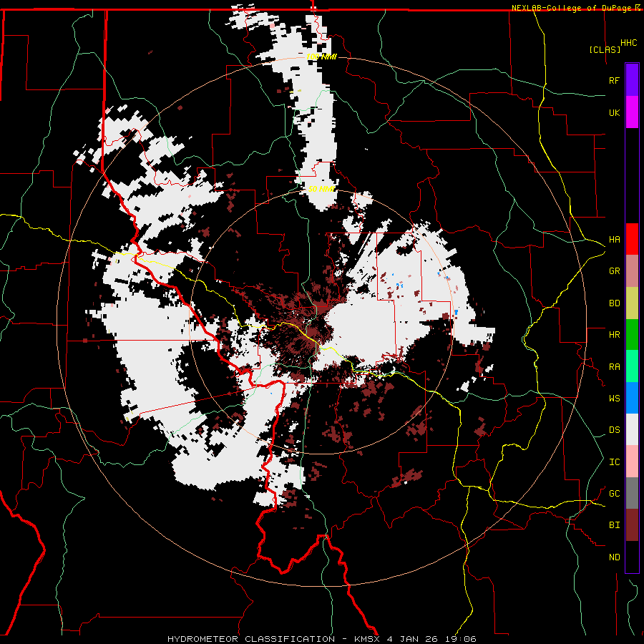The height and width of the screenshot is (644, 644).
Task: Click the '100 NMI' range ring label
Action: tap(321, 57)
